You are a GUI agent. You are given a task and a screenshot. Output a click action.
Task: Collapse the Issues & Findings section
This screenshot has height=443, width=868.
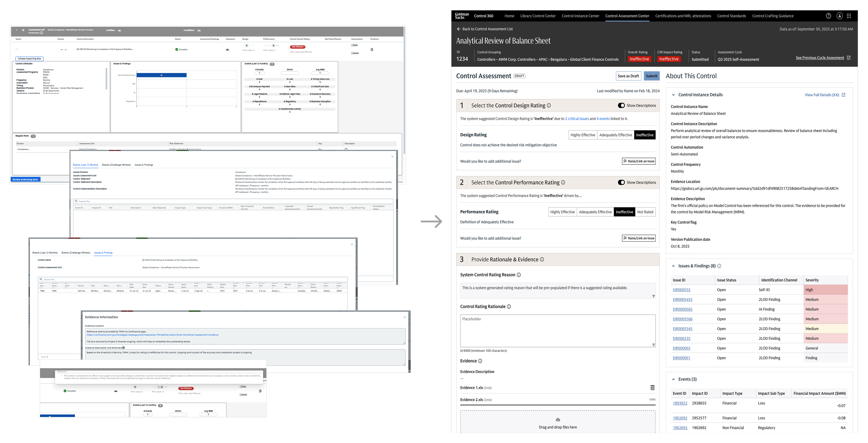pos(673,266)
